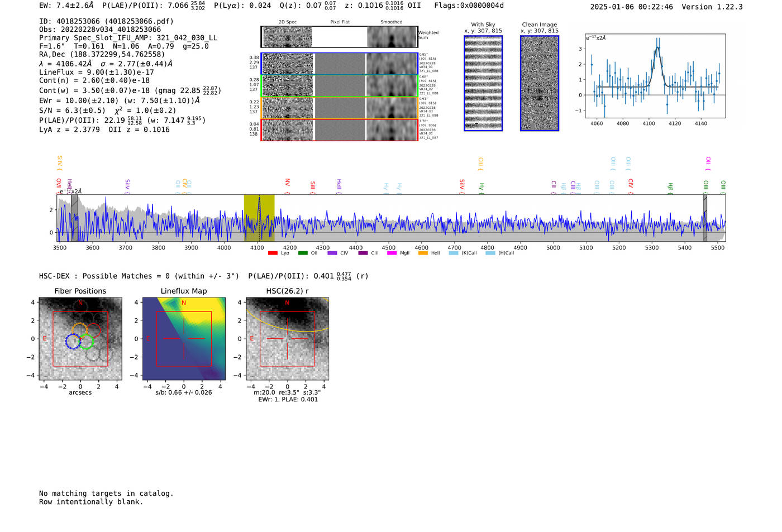Click the RA,Dec coordinates line
The image size is (782, 532).
(102, 55)
